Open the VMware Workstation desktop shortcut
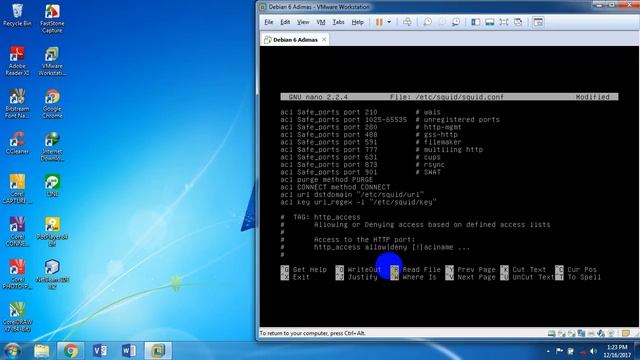 point(52,61)
